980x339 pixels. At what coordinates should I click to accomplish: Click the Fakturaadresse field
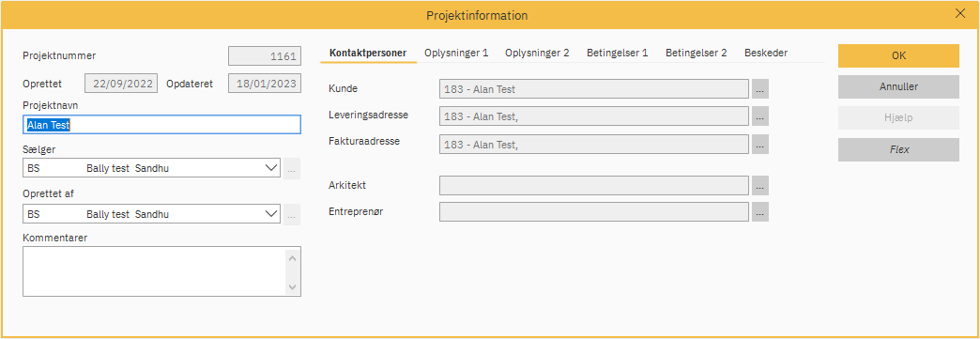[x=594, y=144]
